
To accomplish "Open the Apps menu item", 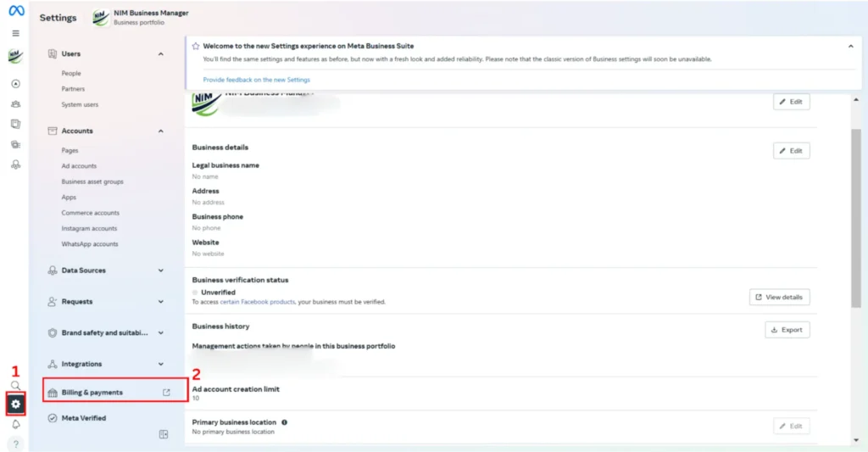I will (69, 198).
